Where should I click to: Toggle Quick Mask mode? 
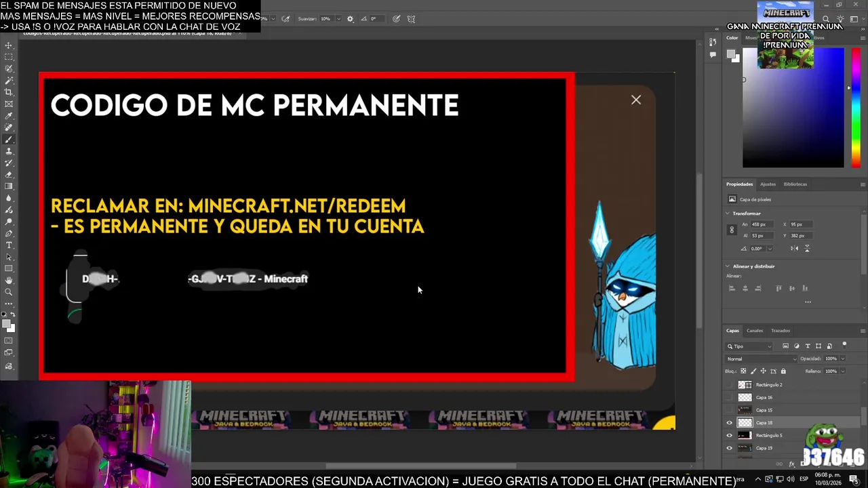[x=9, y=341]
